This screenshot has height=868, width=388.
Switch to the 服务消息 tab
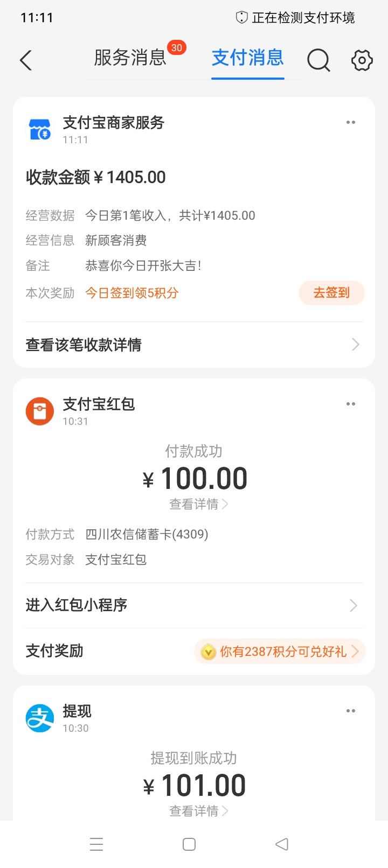click(130, 58)
